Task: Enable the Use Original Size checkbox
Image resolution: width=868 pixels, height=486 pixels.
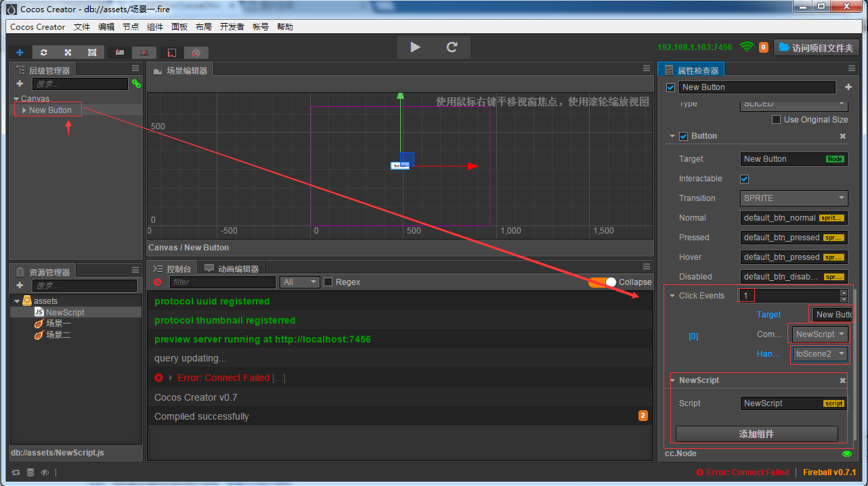Action: click(x=777, y=120)
